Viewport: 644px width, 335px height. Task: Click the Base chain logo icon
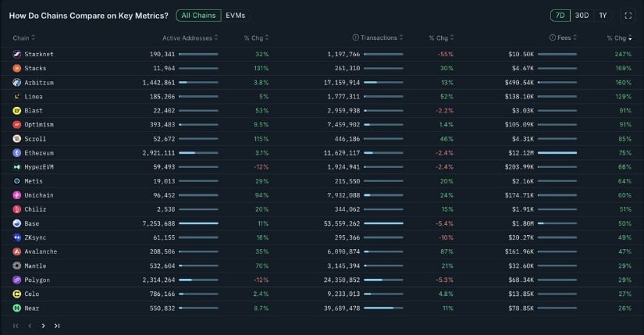tap(17, 223)
